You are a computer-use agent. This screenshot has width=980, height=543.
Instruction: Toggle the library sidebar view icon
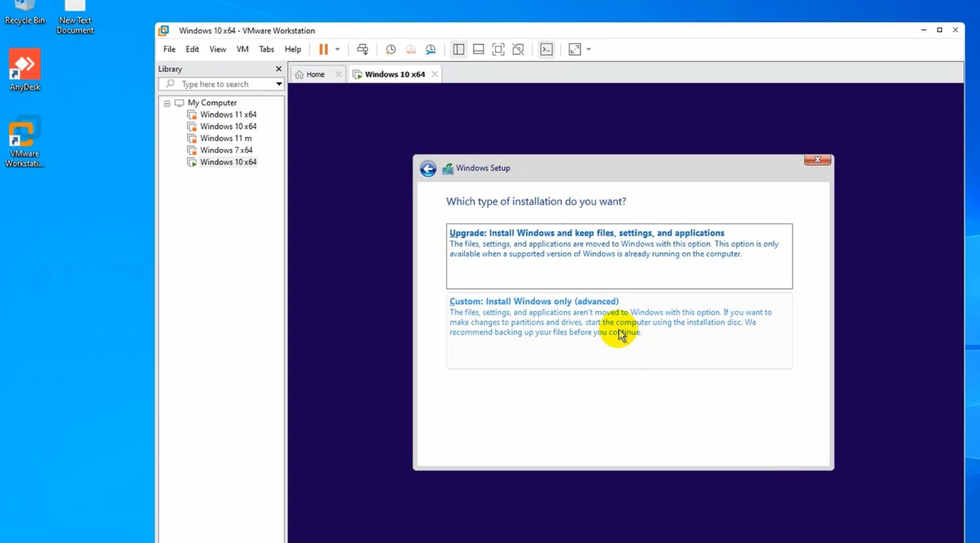[458, 49]
